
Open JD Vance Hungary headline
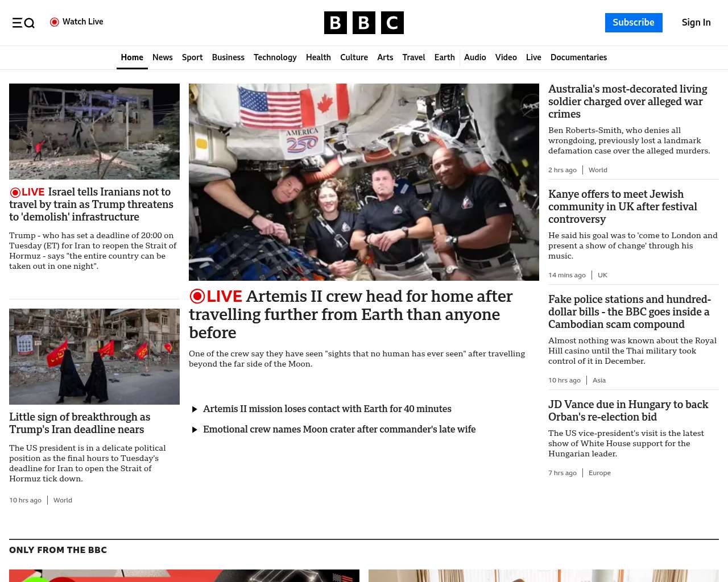(628, 410)
